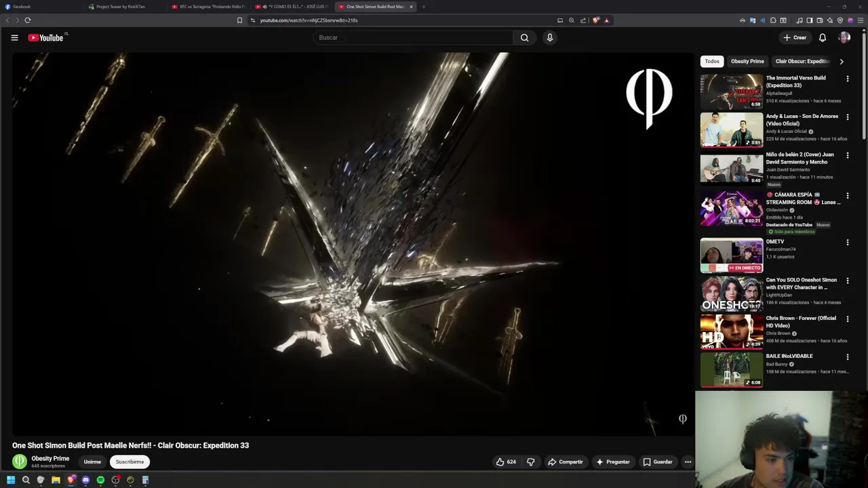The width and height of the screenshot is (868, 488).
Task: Open the YouTube account avatar menu
Action: 844,38
